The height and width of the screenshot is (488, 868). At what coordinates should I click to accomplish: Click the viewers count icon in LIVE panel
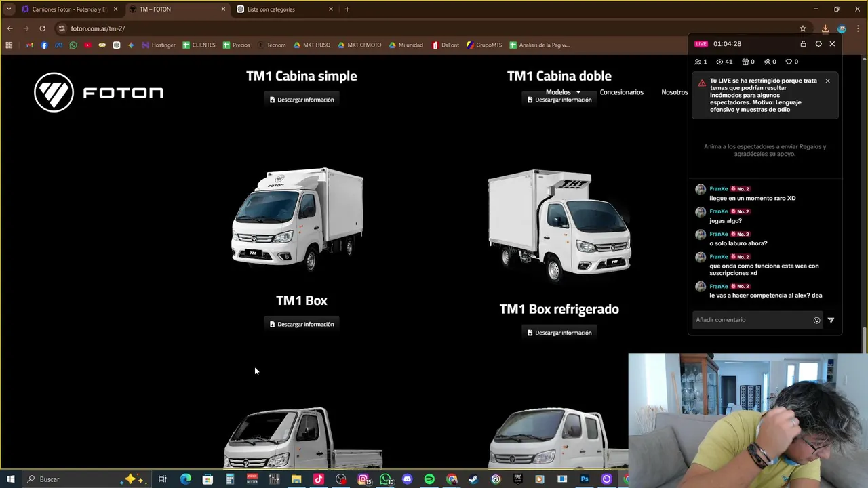(720, 62)
